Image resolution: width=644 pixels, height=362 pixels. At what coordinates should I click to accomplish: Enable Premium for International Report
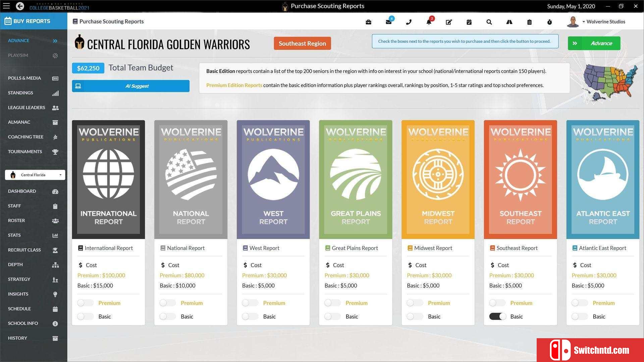pyautogui.click(x=85, y=303)
